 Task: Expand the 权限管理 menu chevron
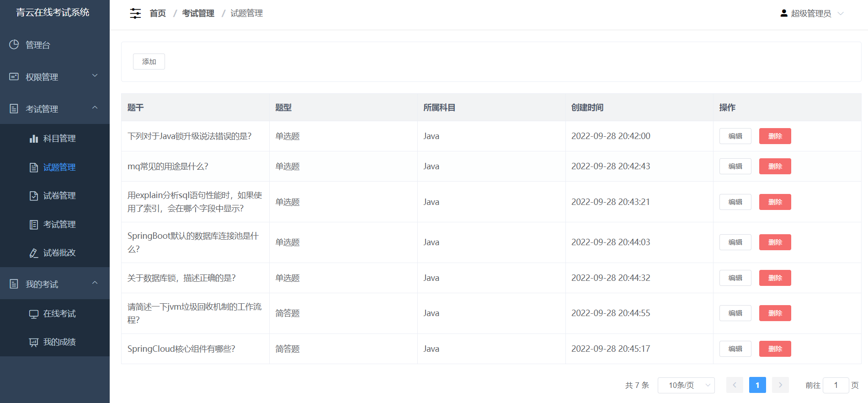click(x=95, y=75)
